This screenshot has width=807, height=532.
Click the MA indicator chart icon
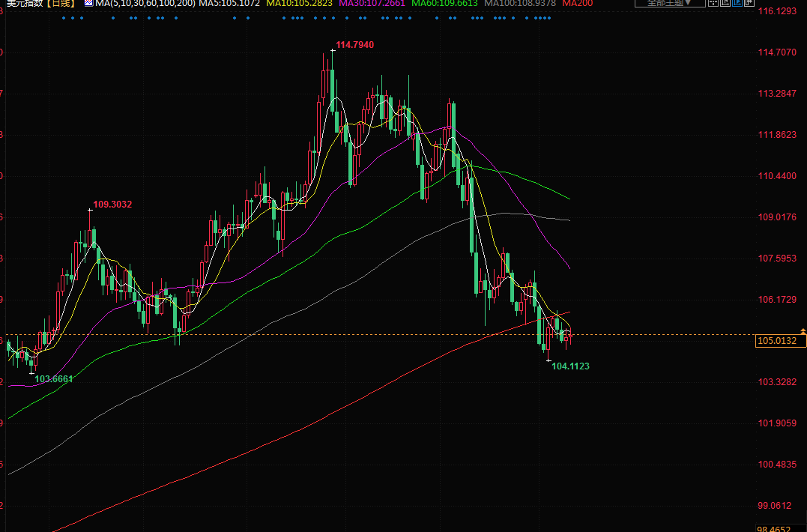(x=88, y=4)
